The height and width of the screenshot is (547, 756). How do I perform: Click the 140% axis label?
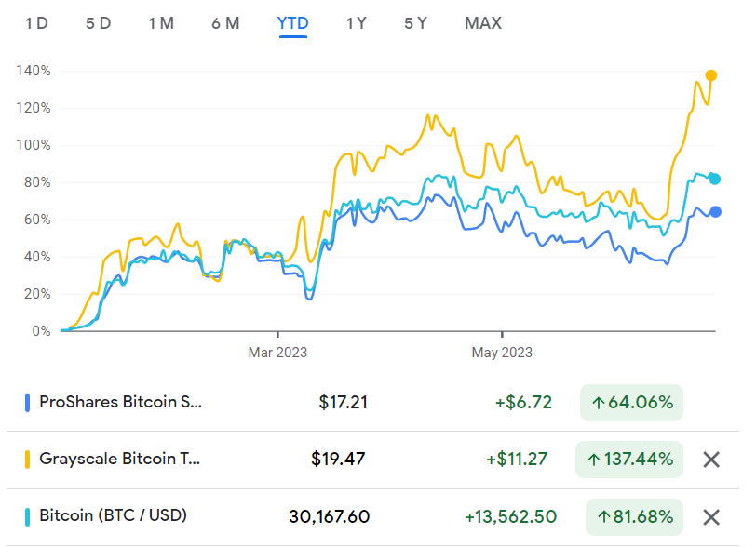(34, 71)
